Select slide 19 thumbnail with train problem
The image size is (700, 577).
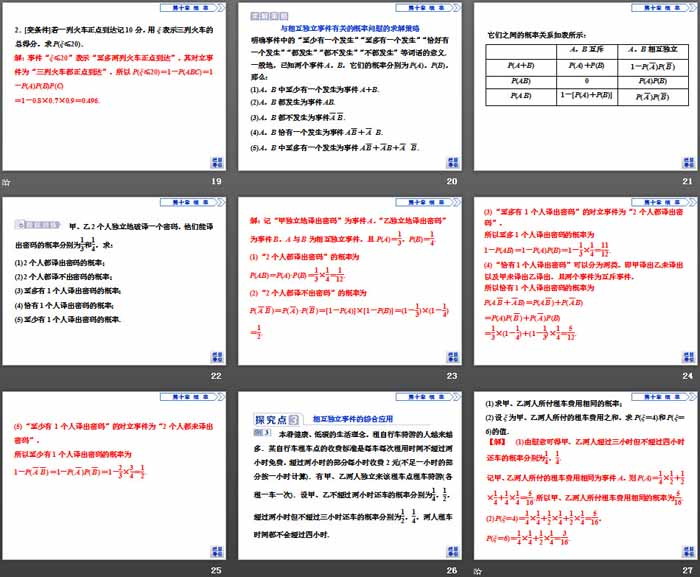tap(114, 87)
